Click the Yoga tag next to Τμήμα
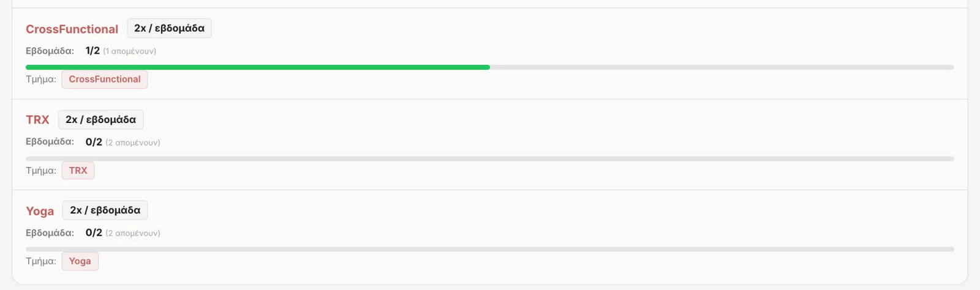Viewport: 980px width, 290px height. (x=80, y=261)
